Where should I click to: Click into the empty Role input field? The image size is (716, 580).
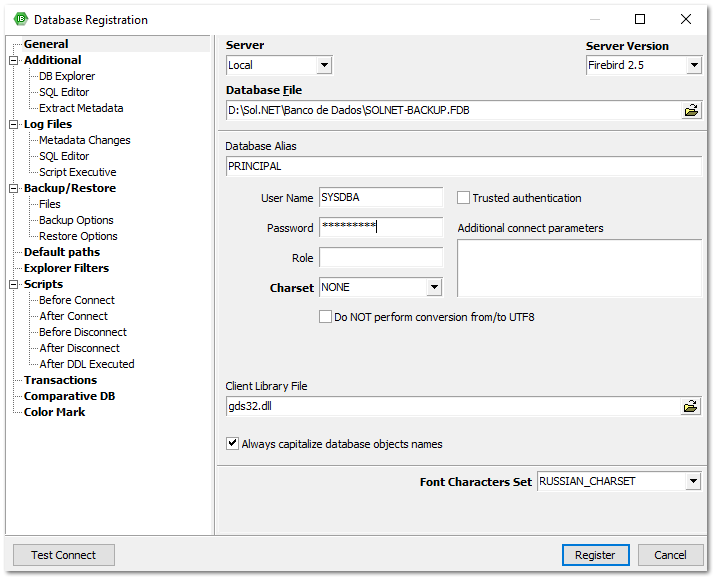click(x=380, y=258)
